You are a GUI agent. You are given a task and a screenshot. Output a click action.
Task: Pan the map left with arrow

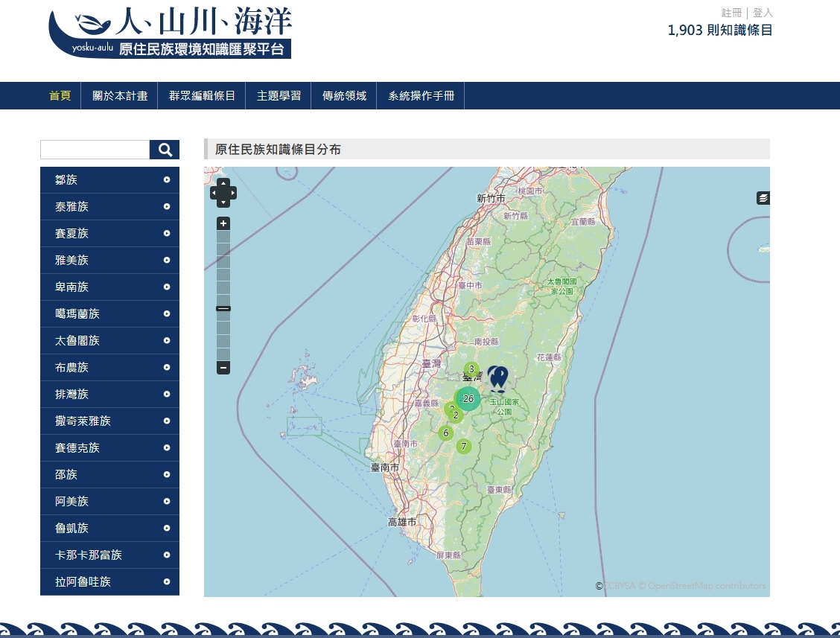[214, 193]
